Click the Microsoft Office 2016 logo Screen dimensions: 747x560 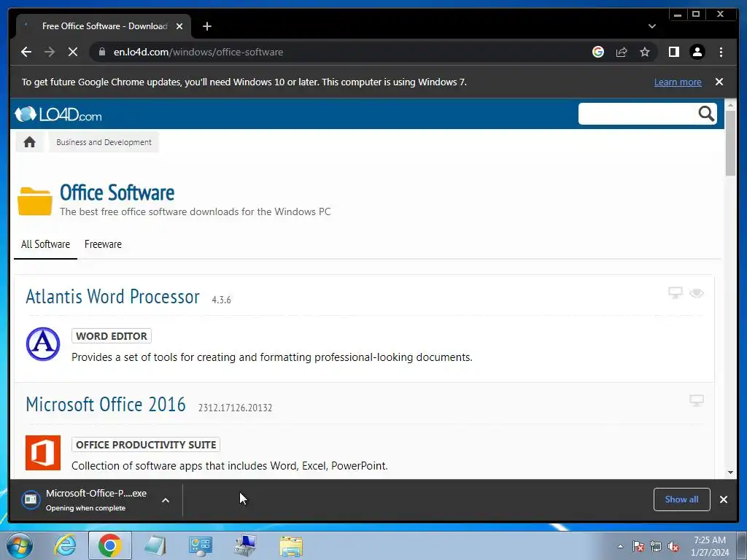point(43,452)
